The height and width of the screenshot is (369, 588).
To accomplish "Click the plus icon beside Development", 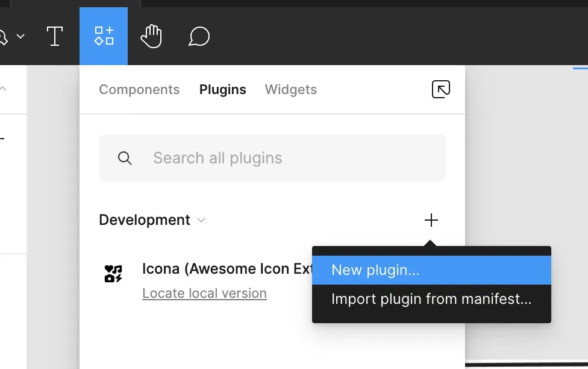I will (431, 220).
